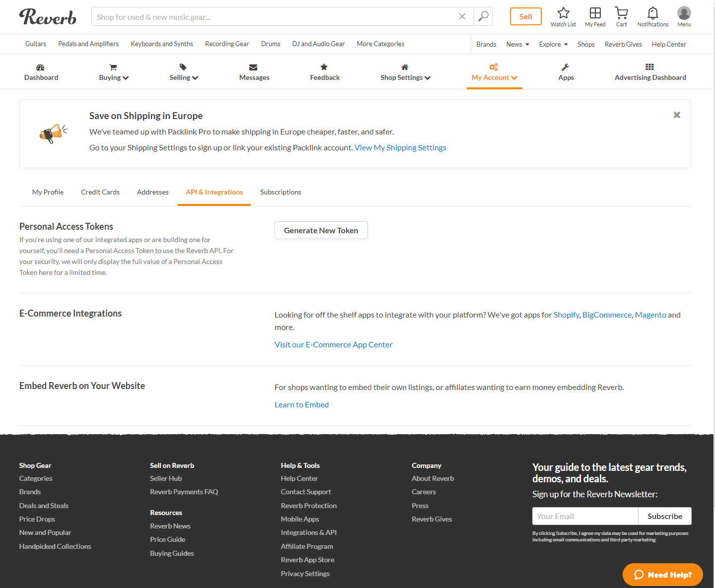Open View My Shipping Settings link
The image size is (715, 588).
[400, 147]
